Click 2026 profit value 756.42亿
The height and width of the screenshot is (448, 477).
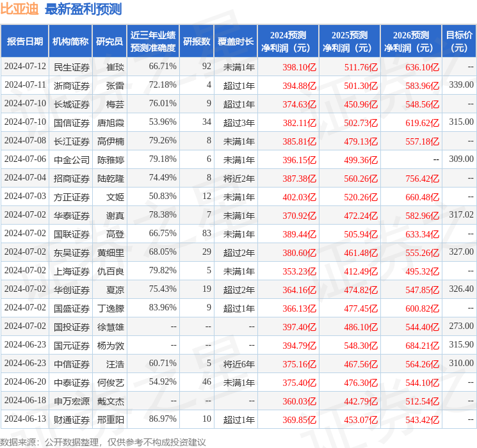click(422, 179)
